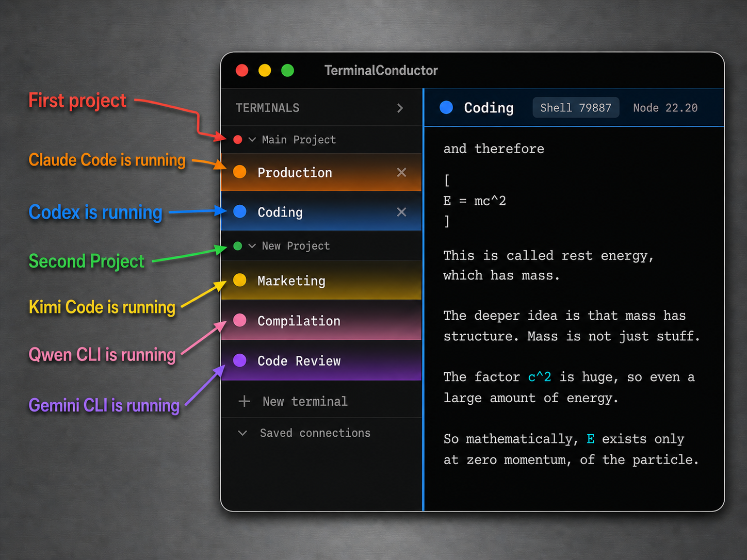Click the line 'large amount of energy.'
Screen dimensions: 747x560
click(530, 398)
